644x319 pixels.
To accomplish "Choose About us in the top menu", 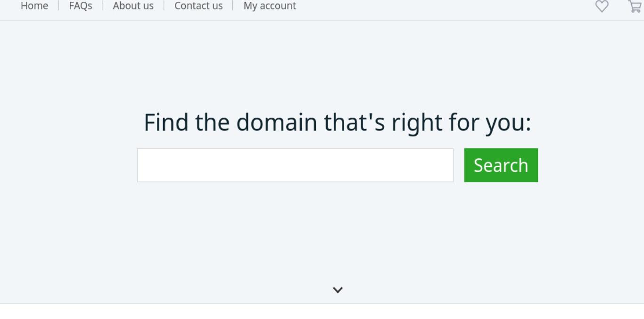I will (x=133, y=6).
